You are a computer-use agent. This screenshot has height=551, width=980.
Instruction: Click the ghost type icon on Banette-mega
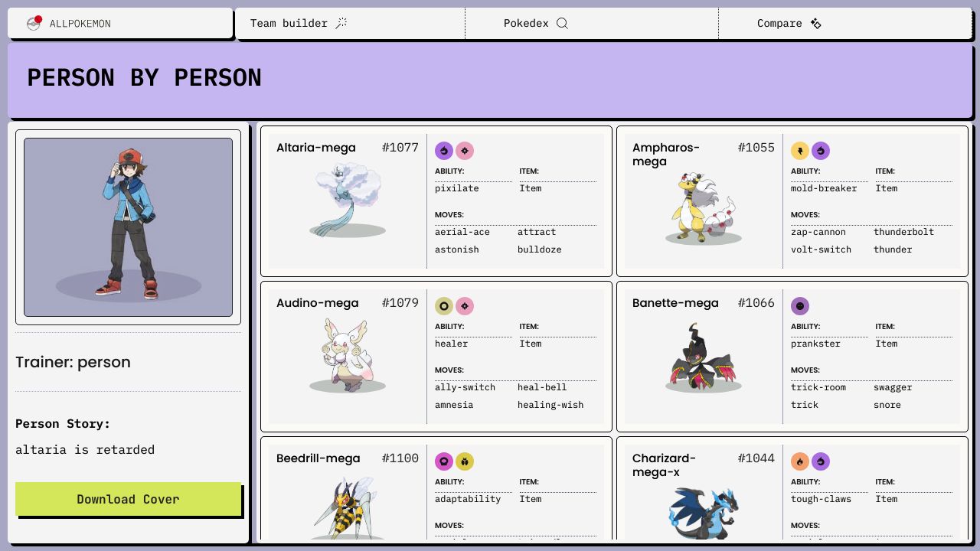800,306
